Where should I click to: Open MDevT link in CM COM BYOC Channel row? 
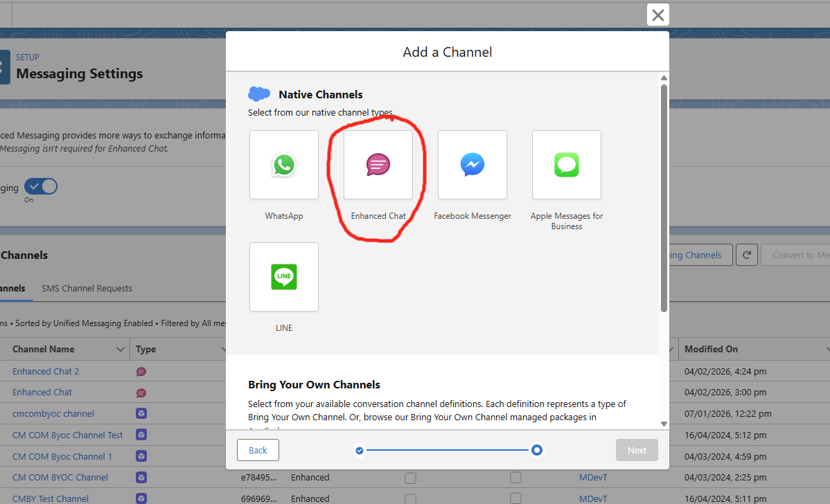[593, 478]
